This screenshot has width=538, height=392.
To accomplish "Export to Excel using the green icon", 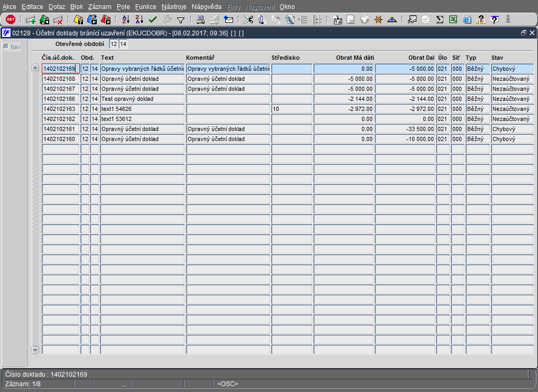I will point(453,20).
